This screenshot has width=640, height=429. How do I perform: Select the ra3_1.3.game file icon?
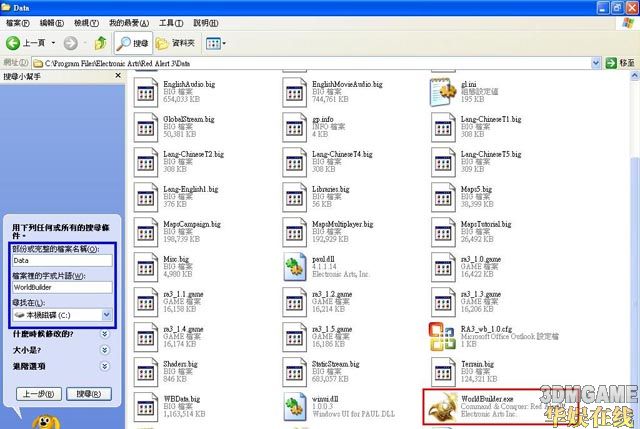pyautogui.click(x=443, y=302)
